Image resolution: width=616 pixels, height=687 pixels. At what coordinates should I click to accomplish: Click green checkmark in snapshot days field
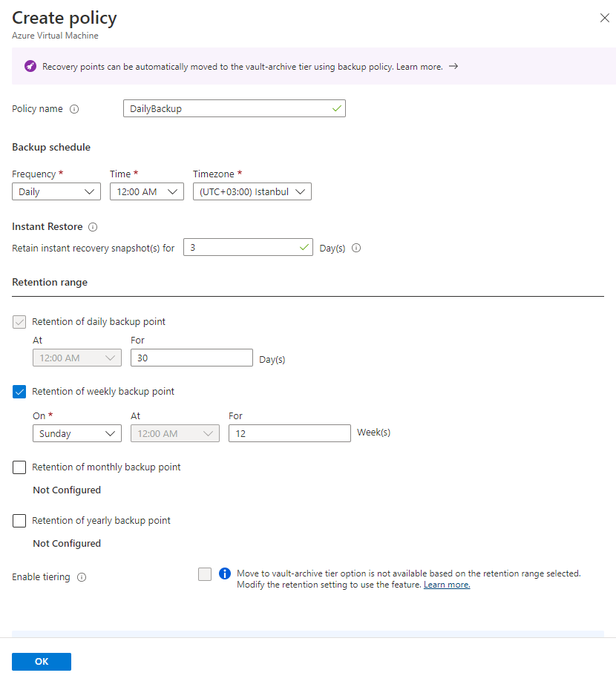pyautogui.click(x=304, y=248)
